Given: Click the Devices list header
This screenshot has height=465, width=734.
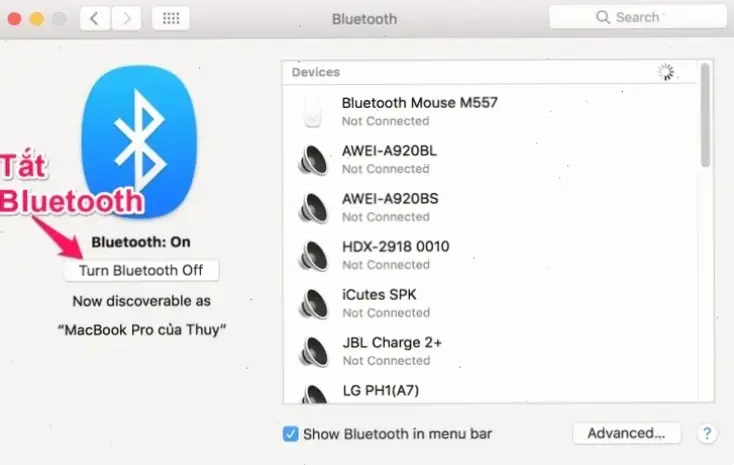Looking at the screenshot, I should (x=490, y=72).
